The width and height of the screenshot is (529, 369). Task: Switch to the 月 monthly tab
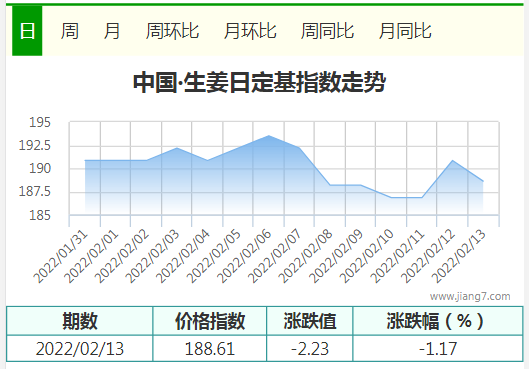112,31
